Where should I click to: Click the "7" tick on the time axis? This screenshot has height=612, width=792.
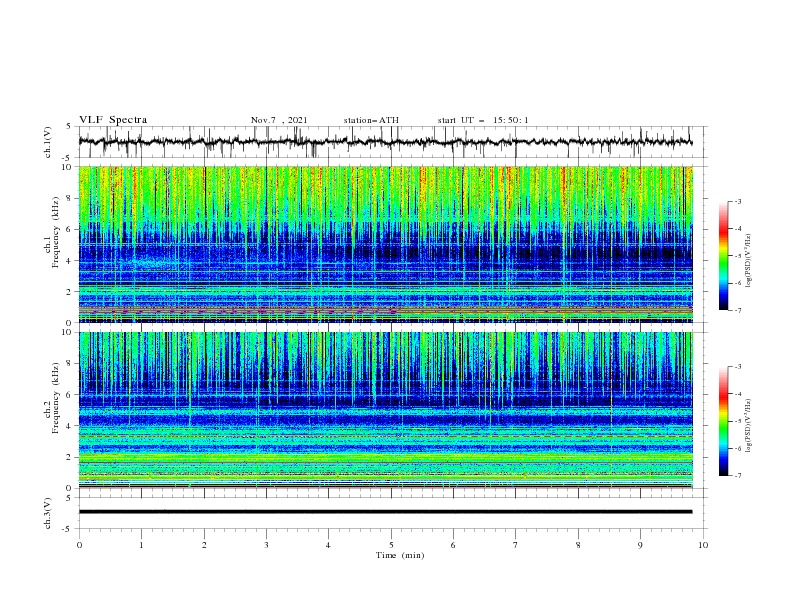(516, 545)
